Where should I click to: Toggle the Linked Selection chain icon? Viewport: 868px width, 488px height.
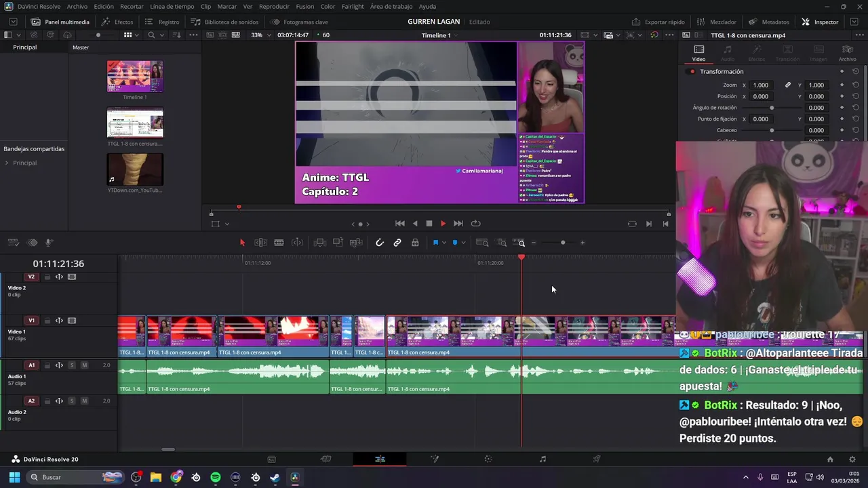[x=397, y=243]
